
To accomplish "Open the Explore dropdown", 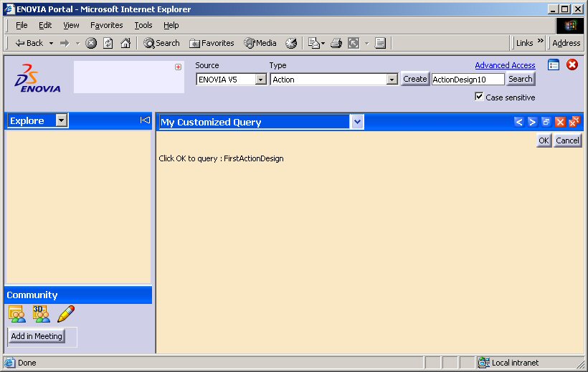I will [x=38, y=120].
